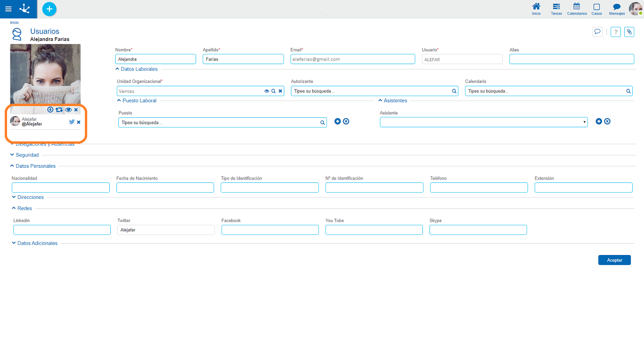Focus the Alias field
This screenshot has height=362, width=644.
point(572,59)
